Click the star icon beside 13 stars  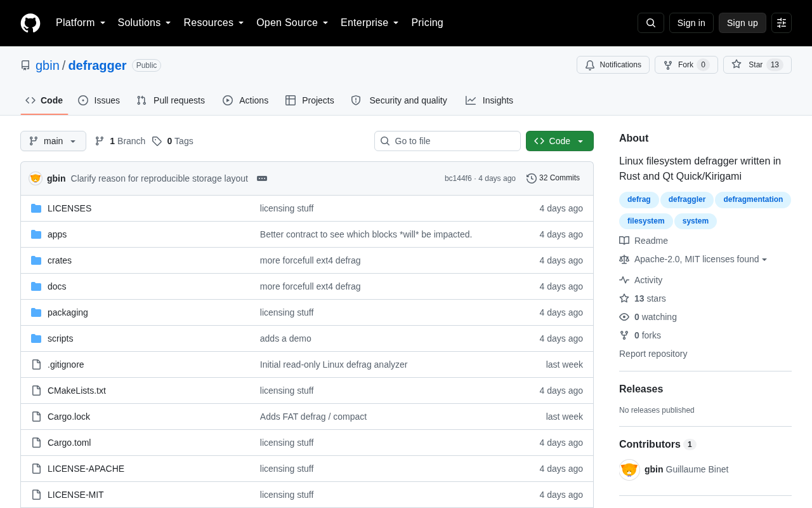(624, 298)
